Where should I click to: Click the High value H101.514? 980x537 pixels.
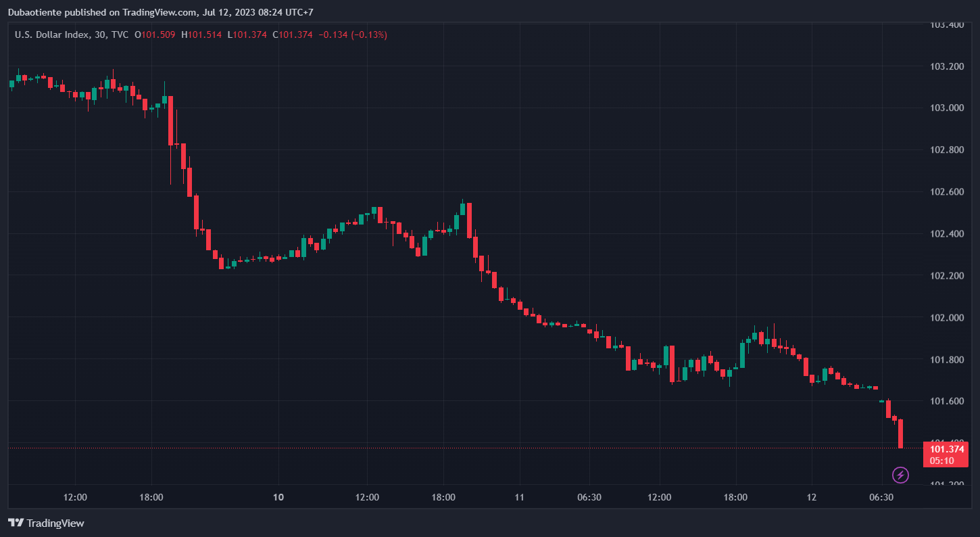click(x=201, y=34)
